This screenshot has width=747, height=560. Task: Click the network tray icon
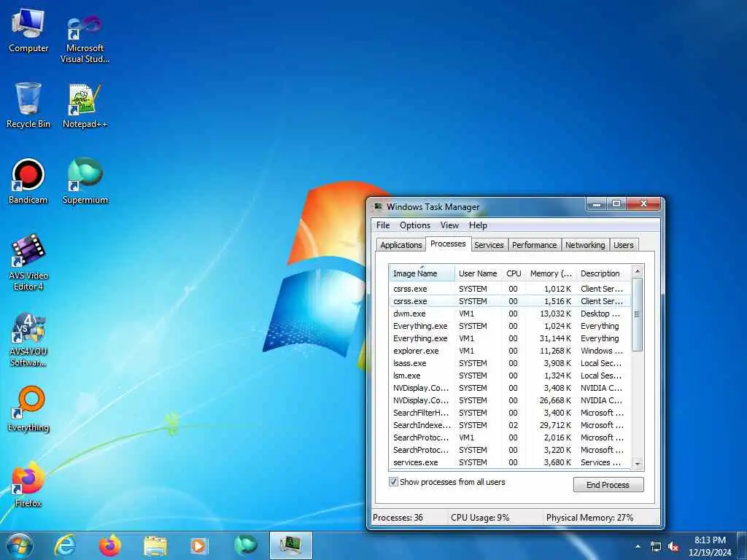(656, 547)
